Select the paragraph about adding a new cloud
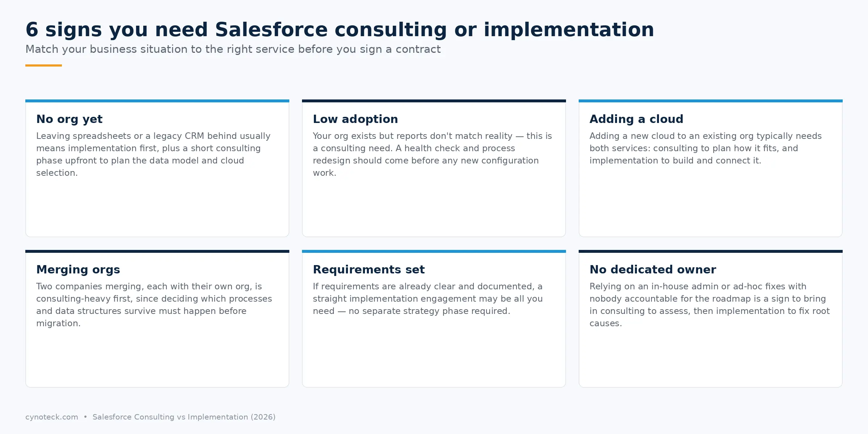This screenshot has width=868, height=434. point(705,148)
